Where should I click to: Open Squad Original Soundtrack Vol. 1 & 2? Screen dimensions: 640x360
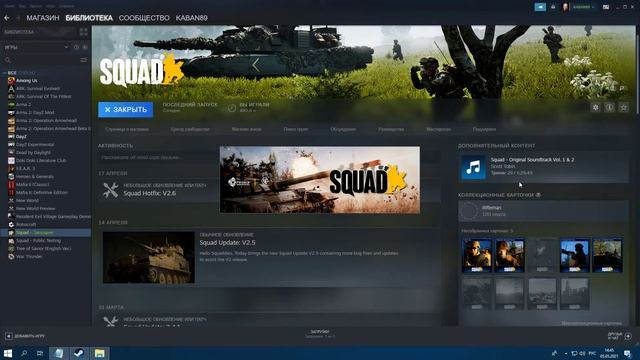pos(532,160)
